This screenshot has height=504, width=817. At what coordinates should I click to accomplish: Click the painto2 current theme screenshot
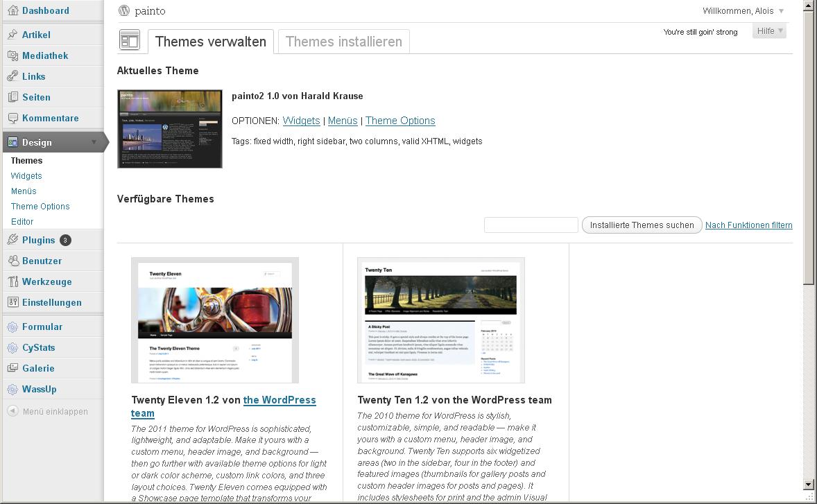(170, 129)
